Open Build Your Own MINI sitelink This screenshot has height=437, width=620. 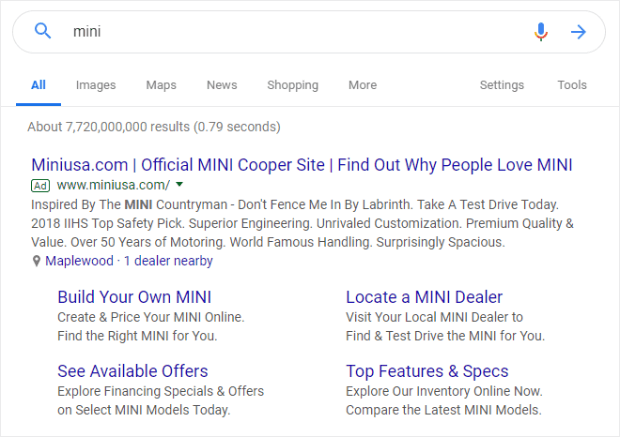tap(134, 297)
